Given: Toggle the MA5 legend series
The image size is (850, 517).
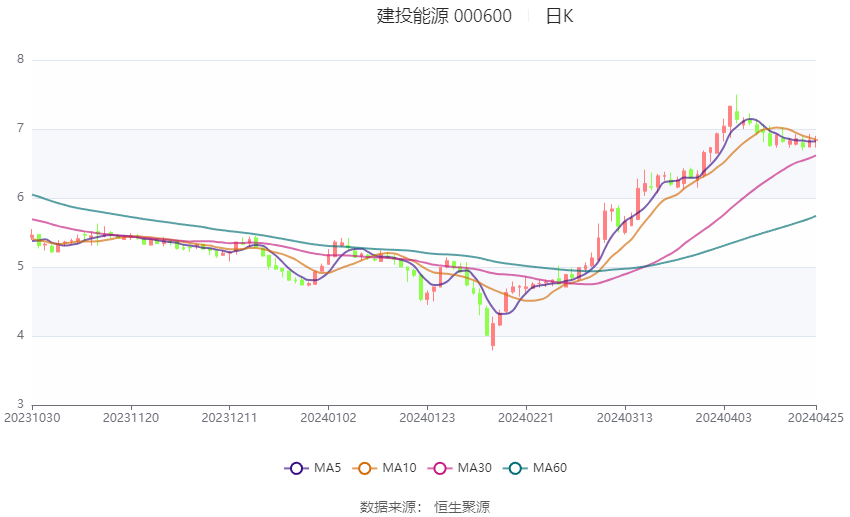Looking at the screenshot, I should coord(313,468).
